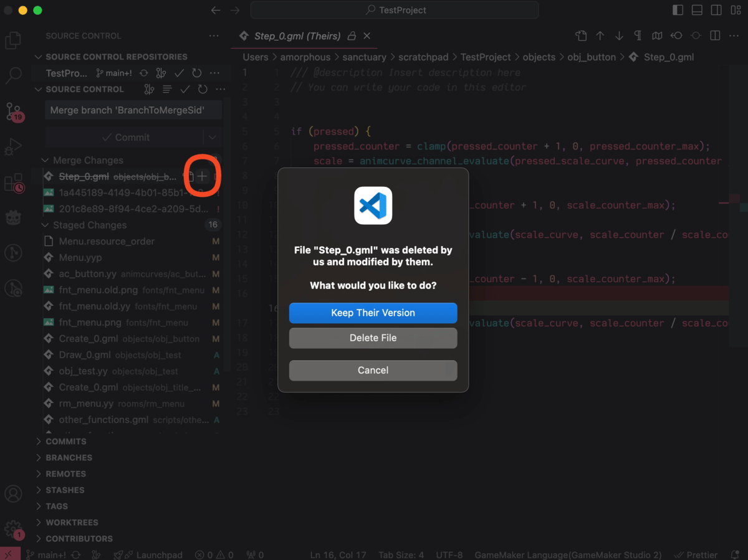Click obj_button in the breadcrumb path

coord(591,57)
